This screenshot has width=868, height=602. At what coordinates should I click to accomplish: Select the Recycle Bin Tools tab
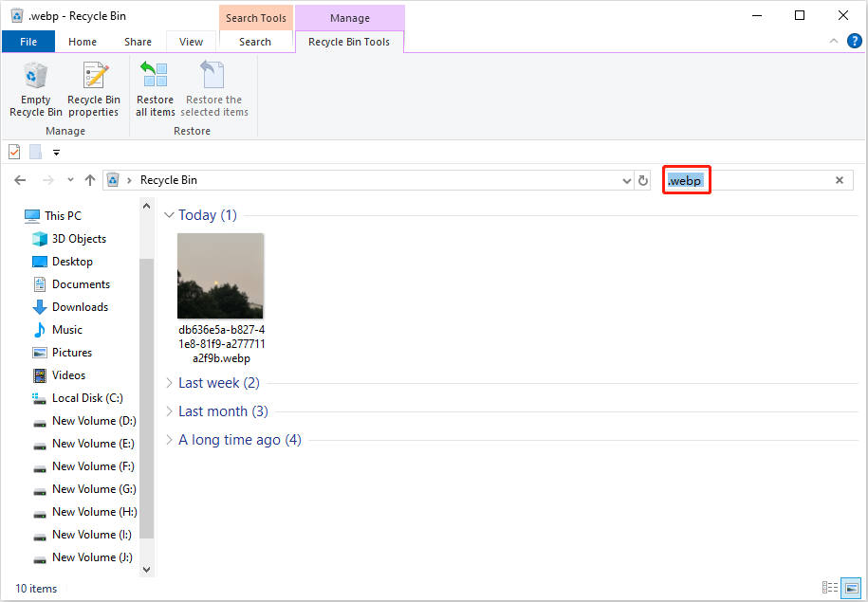[349, 42]
